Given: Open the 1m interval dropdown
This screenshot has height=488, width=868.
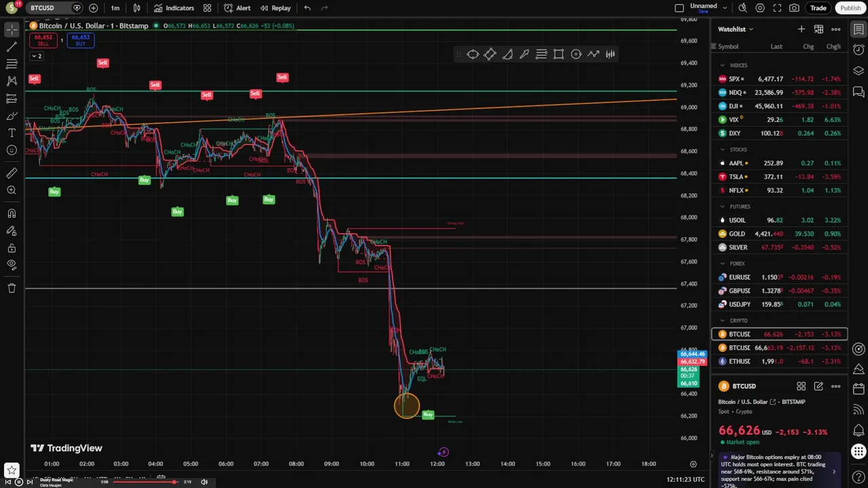Looking at the screenshot, I should point(115,8).
